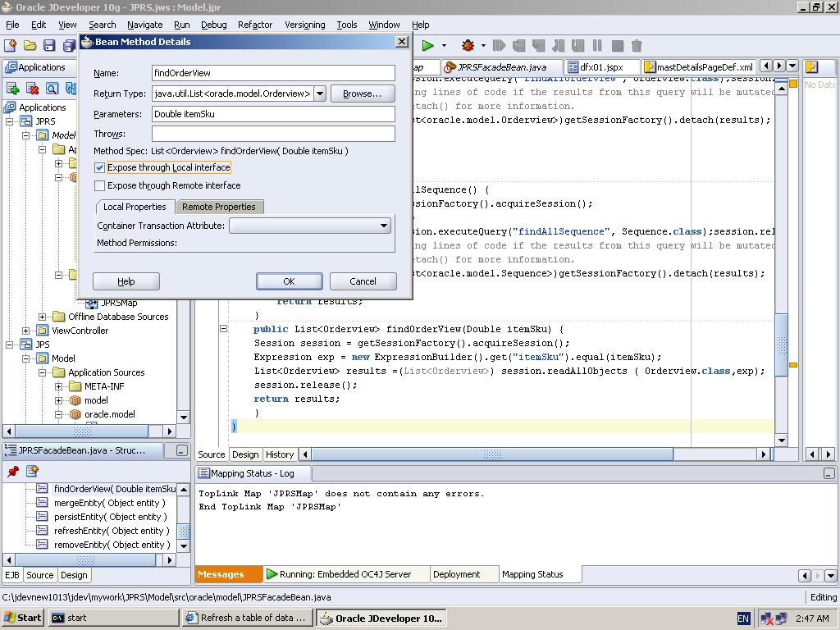Click the red pushpin Freeze View icon
This screenshot has height=630, width=840.
click(13, 471)
